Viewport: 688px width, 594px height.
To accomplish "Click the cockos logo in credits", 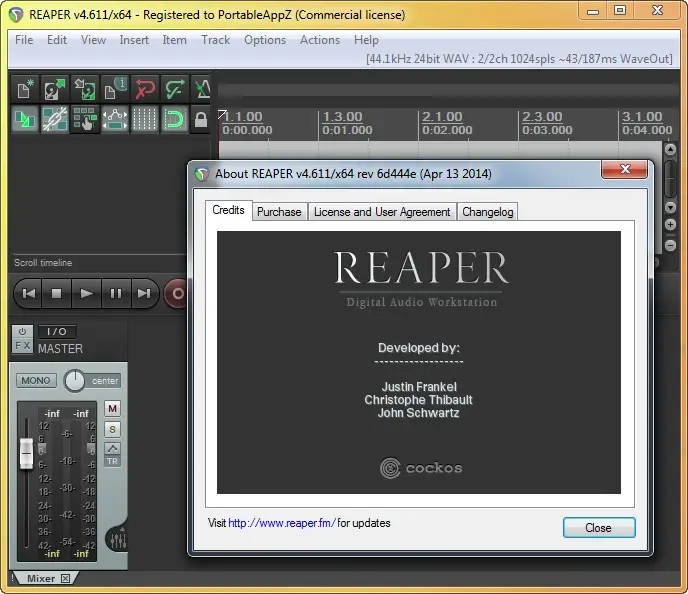I will [421, 467].
